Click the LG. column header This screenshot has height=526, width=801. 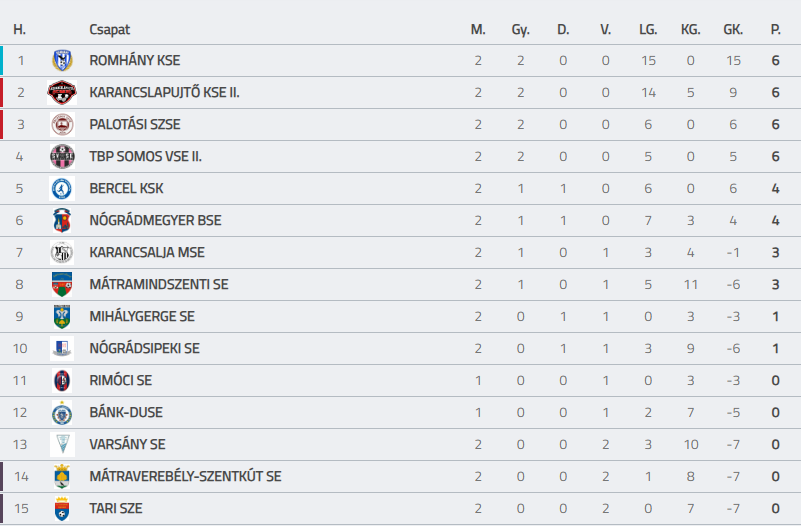coord(648,30)
